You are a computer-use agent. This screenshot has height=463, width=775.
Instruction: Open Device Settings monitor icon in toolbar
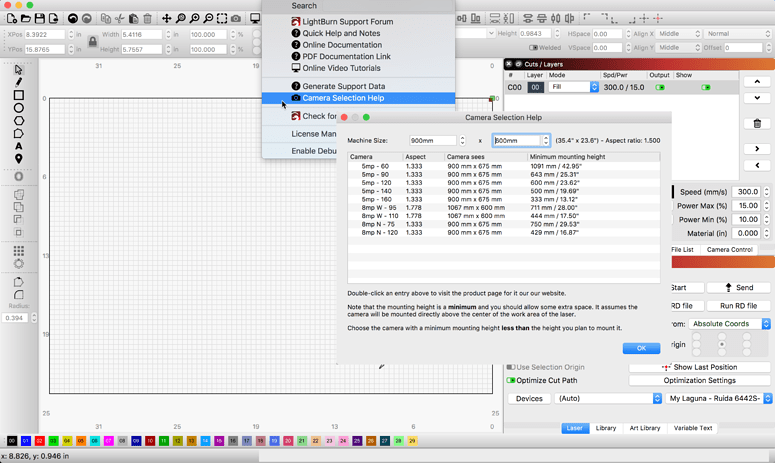pyautogui.click(x=255, y=19)
